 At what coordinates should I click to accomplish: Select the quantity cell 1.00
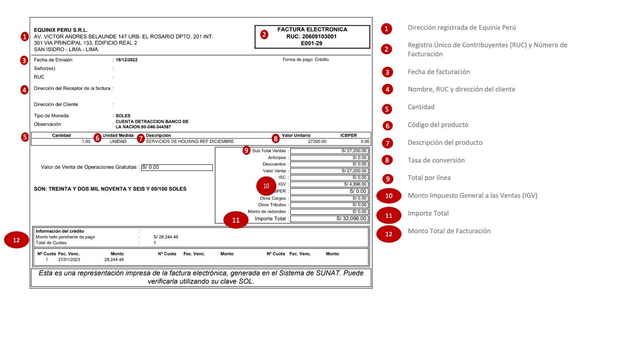point(86,141)
